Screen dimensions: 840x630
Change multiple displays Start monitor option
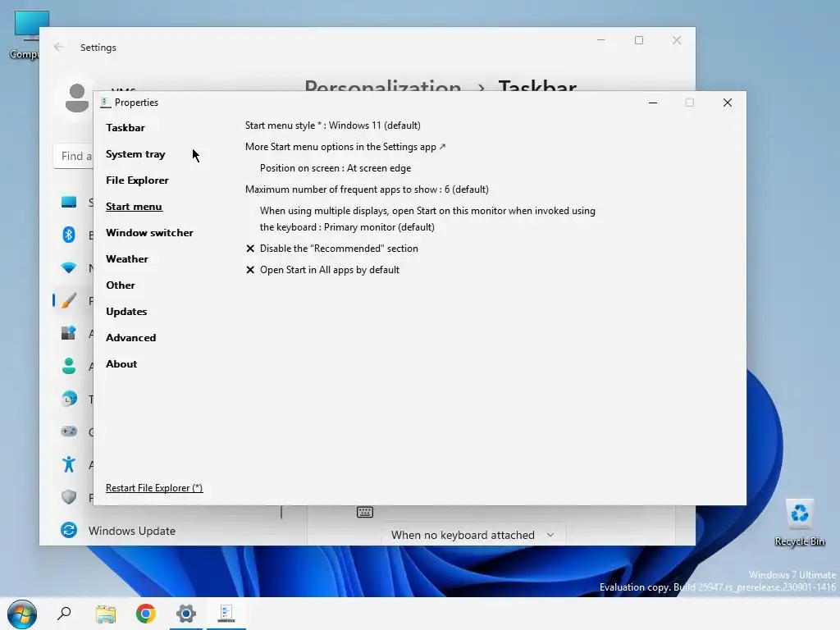coord(427,218)
